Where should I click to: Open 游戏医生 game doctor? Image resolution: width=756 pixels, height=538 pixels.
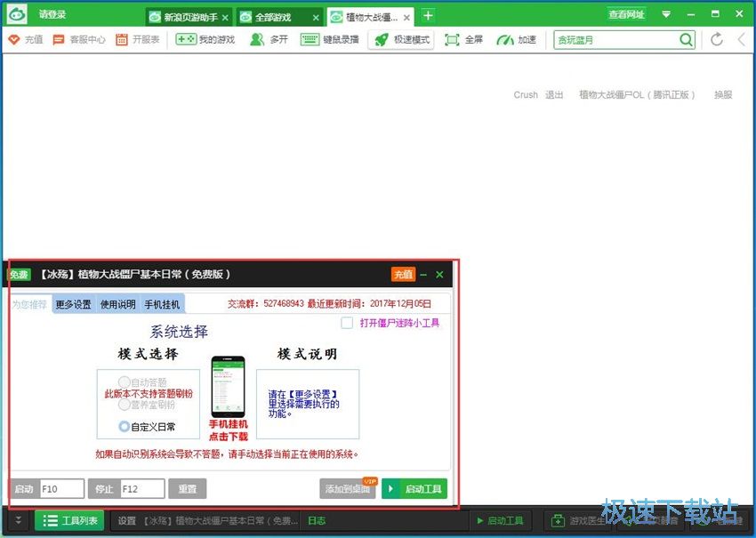pyautogui.click(x=577, y=521)
